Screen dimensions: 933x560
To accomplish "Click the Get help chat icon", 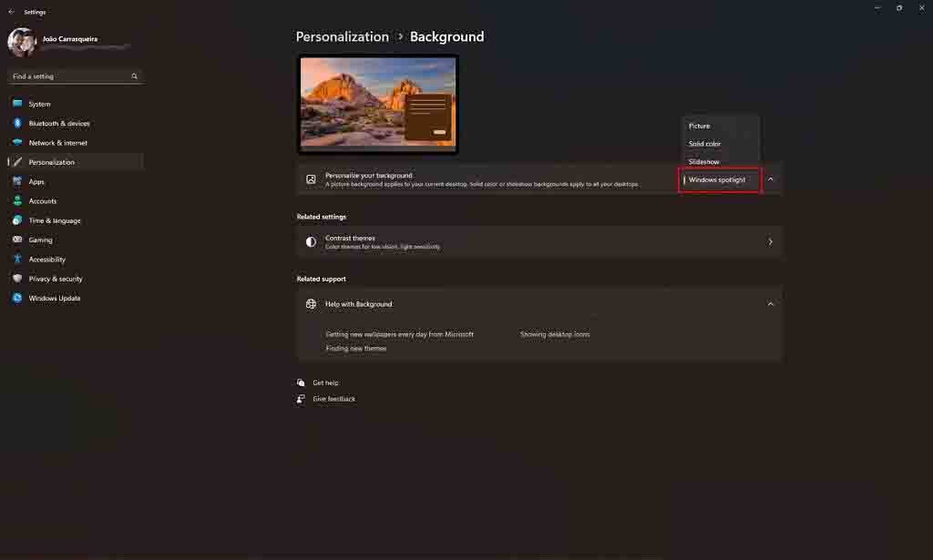I will [x=301, y=382].
